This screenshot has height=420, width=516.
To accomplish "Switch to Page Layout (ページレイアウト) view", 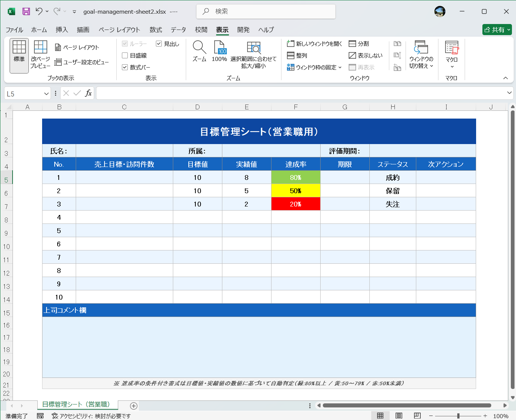I will pyautogui.click(x=77, y=47).
